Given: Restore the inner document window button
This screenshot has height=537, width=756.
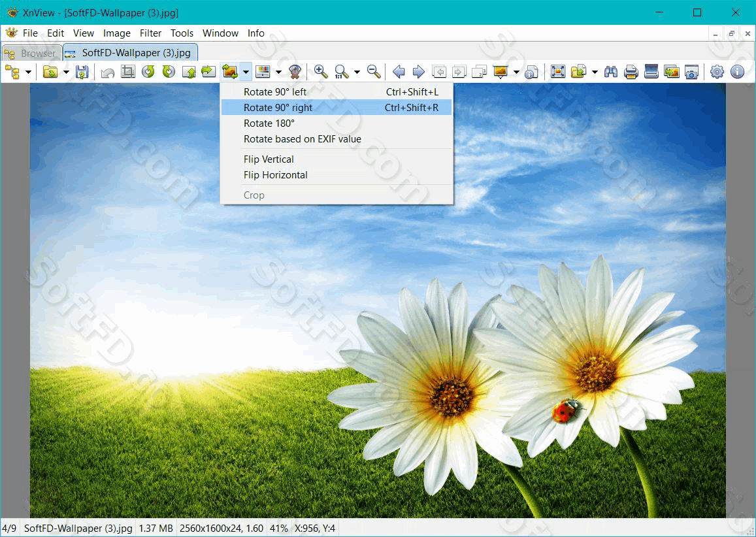Looking at the screenshot, I should (731, 33).
